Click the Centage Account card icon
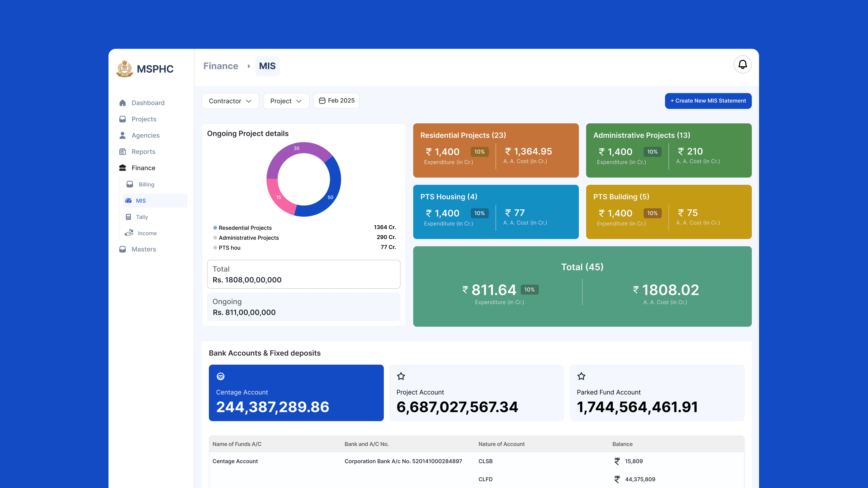 tap(221, 376)
